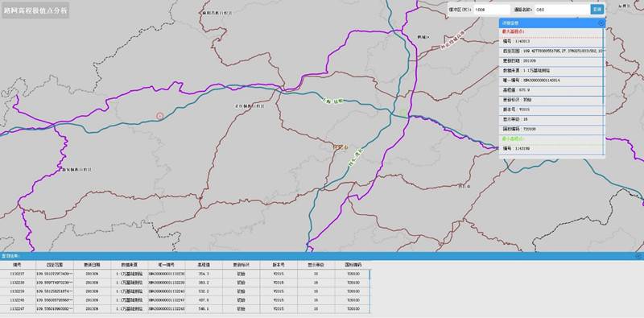Click the 路网高程极值点分析 title label
The height and width of the screenshot is (318, 644).
point(35,10)
